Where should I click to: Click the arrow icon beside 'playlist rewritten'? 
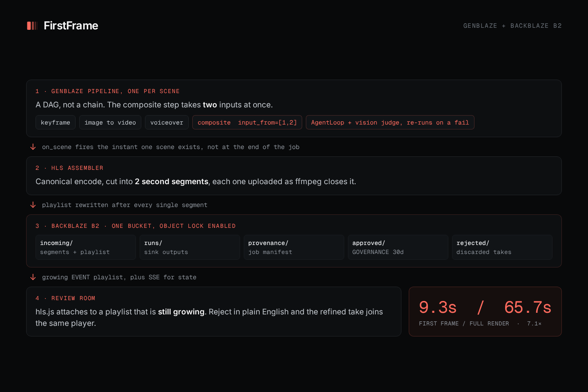tap(33, 205)
